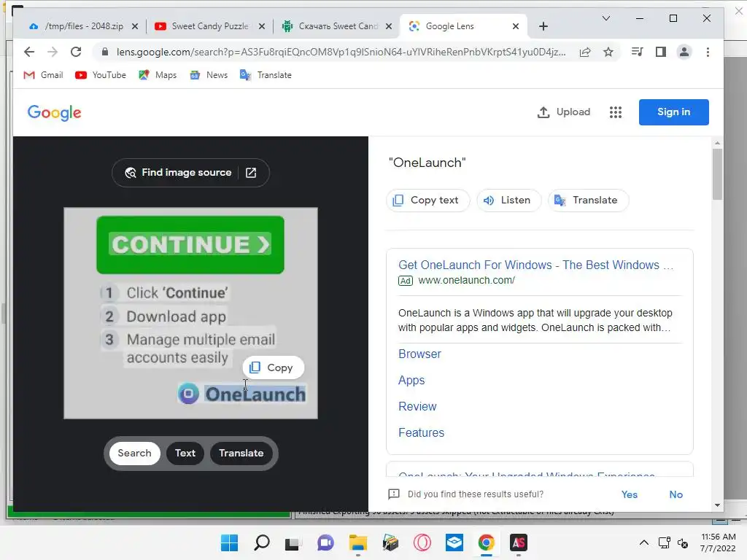Open Task View on taskbar

(292, 542)
